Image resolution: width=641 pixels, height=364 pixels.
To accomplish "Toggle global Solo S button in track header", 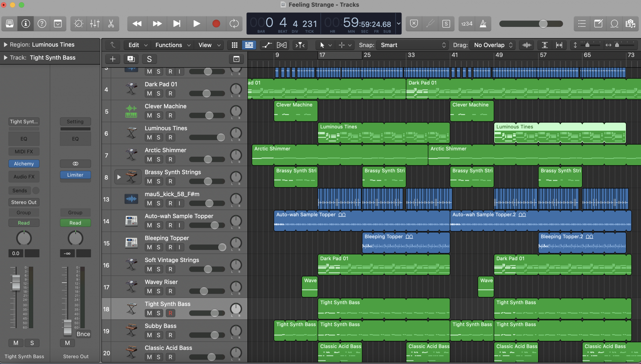I will 149,59.
